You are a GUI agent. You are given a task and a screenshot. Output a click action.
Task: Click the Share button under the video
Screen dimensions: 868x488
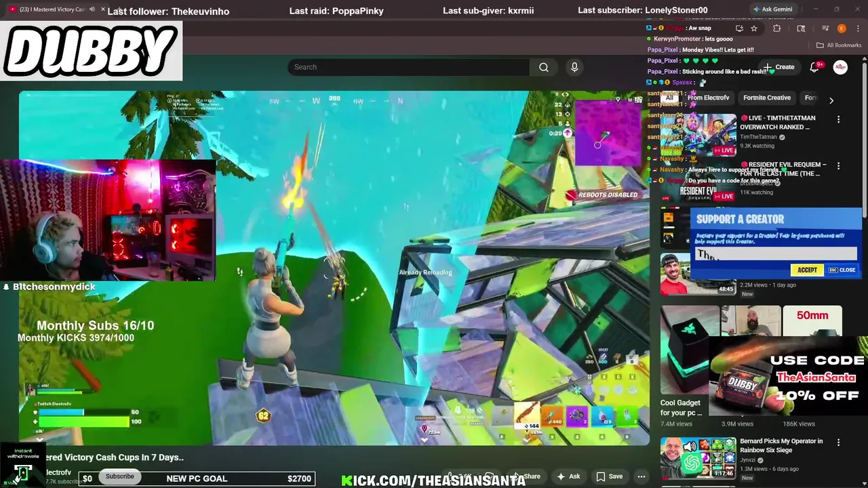[528, 476]
